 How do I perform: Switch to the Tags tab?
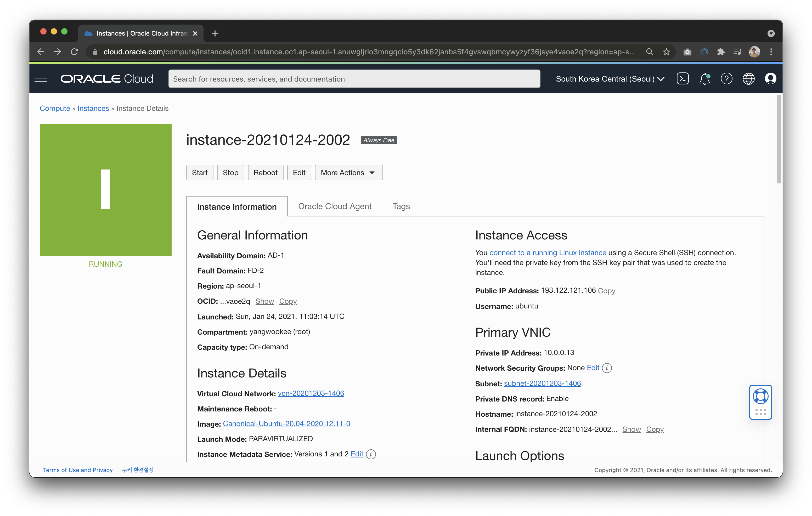(401, 206)
